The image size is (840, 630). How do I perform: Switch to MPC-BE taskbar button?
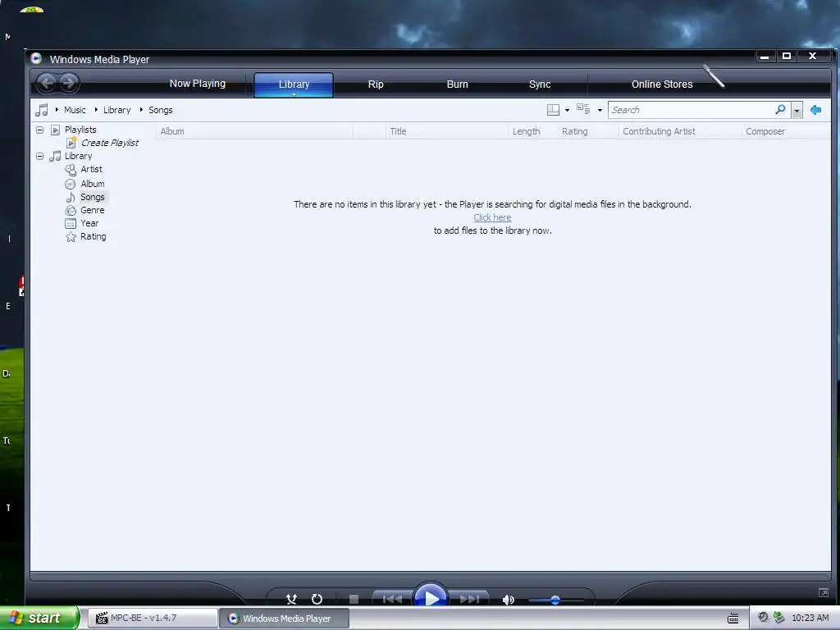click(152, 619)
